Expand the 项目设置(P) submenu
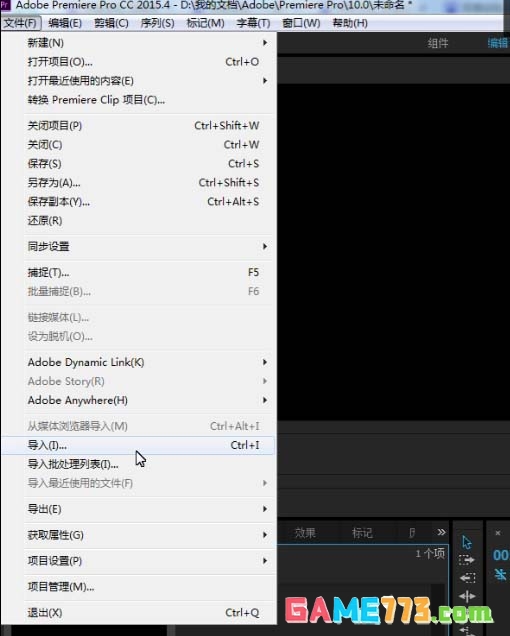Screen dimensions: 510x636 point(138,561)
